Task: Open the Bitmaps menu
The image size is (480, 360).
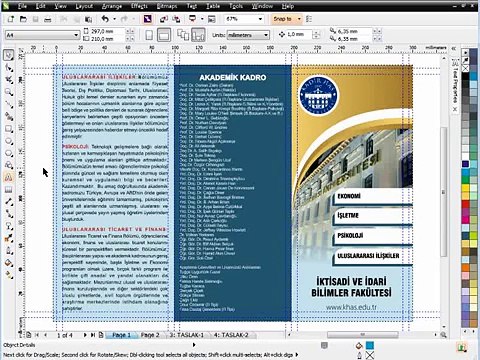Action: coord(167,6)
